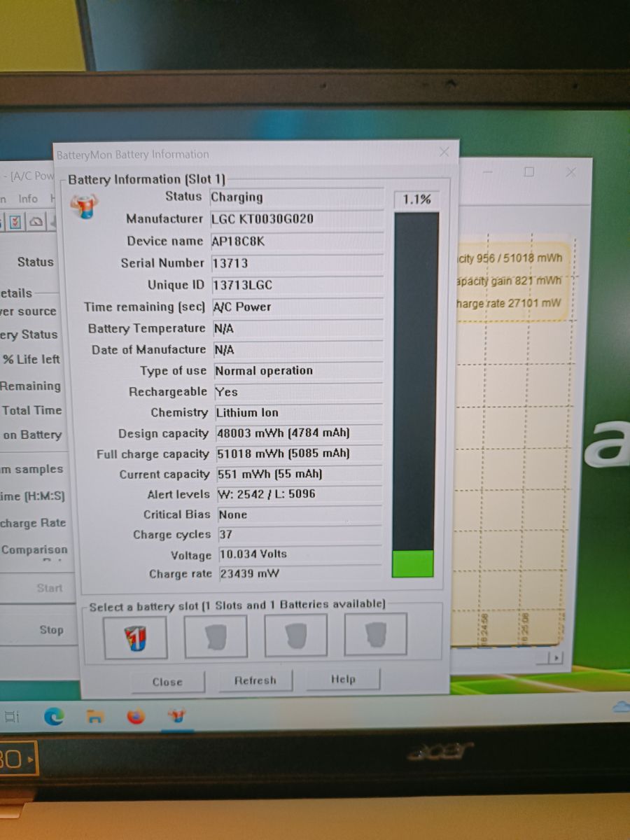
Task: Close the Battery Information dialog with Close
Action: point(167,682)
